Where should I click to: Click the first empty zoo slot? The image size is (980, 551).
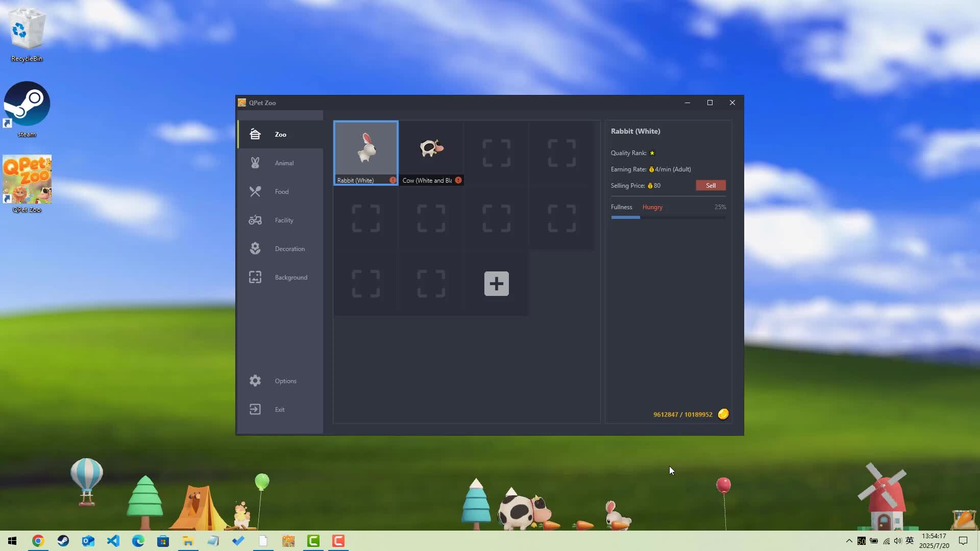coord(496,153)
